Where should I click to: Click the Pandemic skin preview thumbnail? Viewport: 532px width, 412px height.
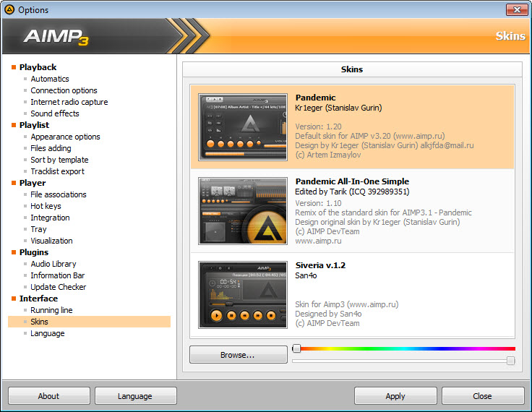[x=243, y=127]
